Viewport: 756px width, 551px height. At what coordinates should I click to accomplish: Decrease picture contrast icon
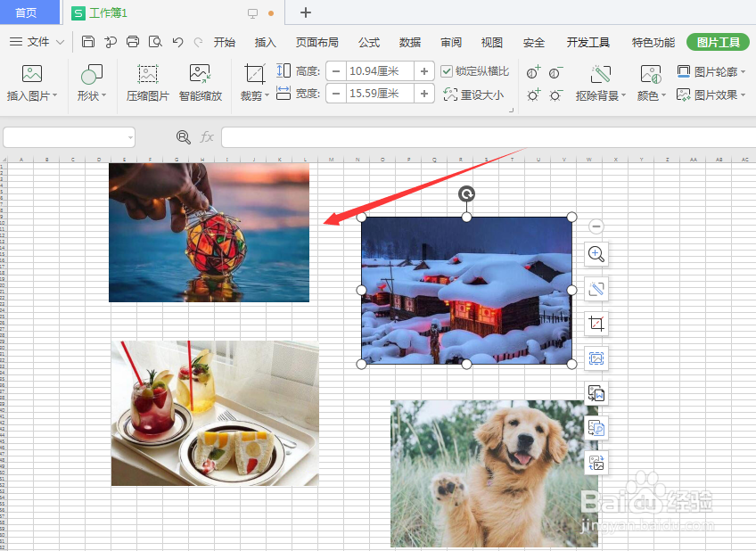coord(556,72)
